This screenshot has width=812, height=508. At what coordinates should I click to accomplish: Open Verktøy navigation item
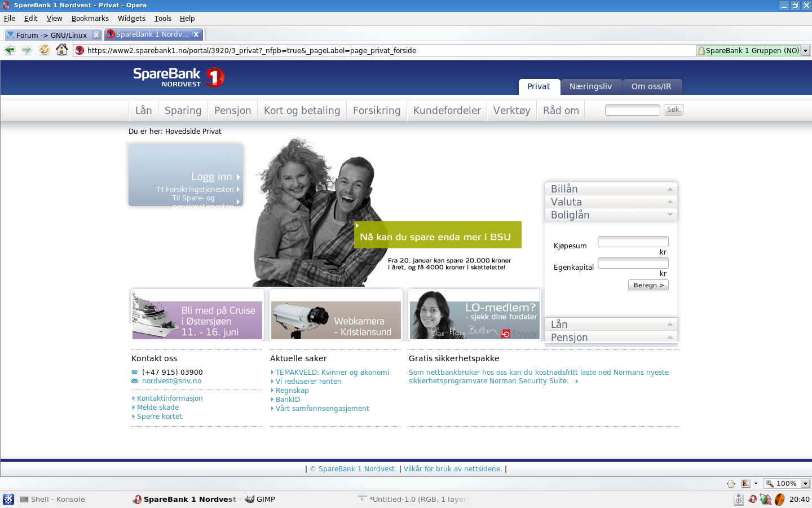[512, 111]
